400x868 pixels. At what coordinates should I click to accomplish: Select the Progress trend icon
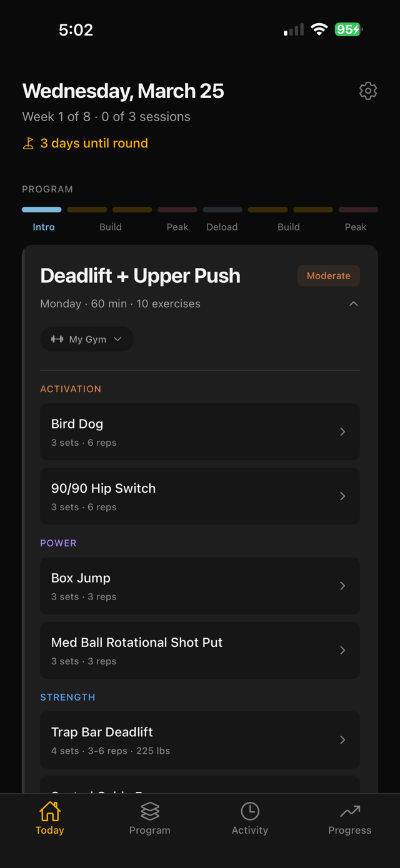point(349,811)
